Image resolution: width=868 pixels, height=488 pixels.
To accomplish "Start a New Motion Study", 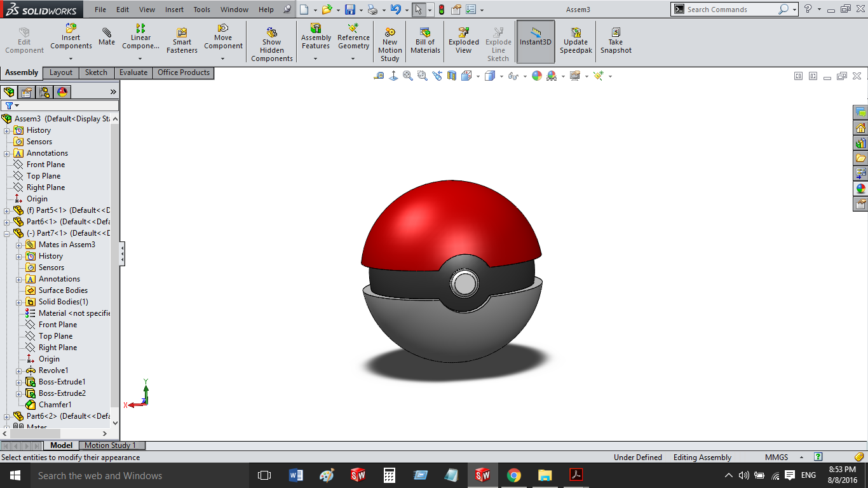I will click(390, 44).
